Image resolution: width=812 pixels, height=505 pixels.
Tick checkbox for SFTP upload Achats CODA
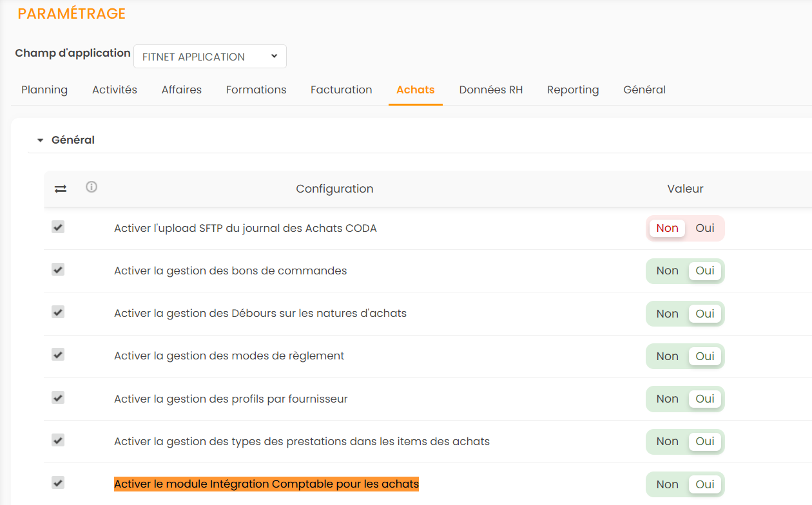(x=58, y=227)
